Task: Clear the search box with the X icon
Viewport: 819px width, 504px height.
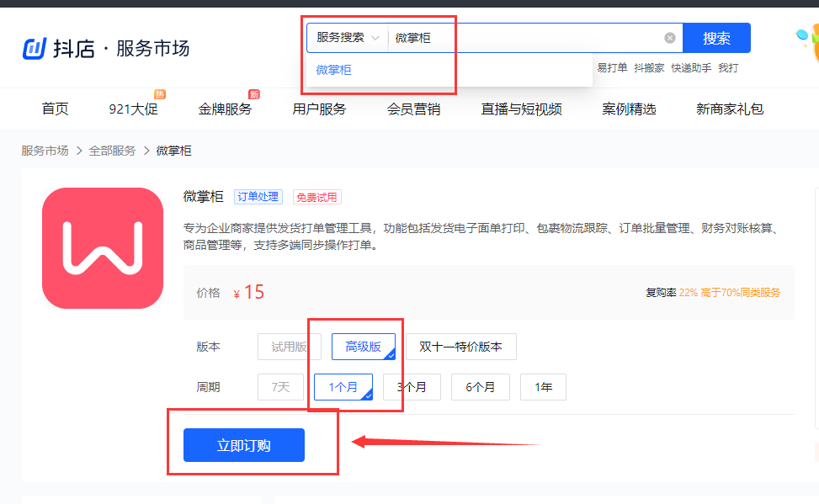Action: [x=670, y=38]
